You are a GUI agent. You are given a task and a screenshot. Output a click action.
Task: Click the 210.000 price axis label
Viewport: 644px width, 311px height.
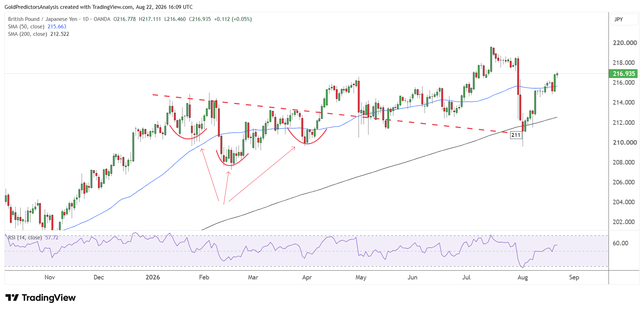[625, 143]
